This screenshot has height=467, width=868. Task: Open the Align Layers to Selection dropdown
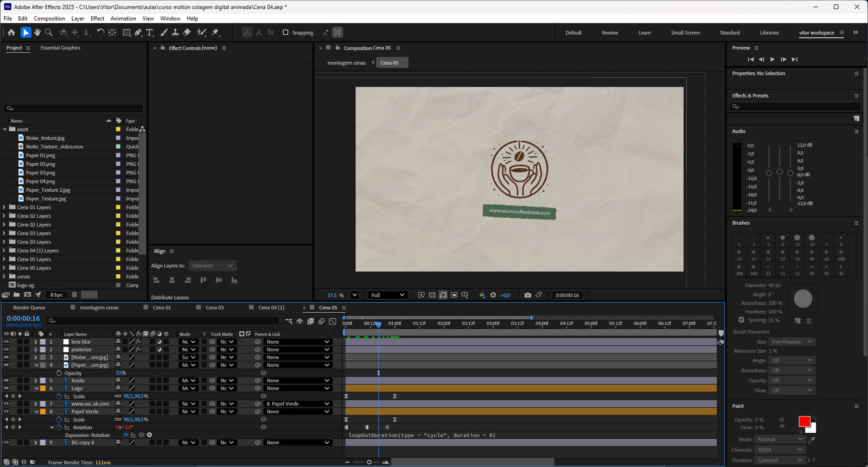coord(212,266)
